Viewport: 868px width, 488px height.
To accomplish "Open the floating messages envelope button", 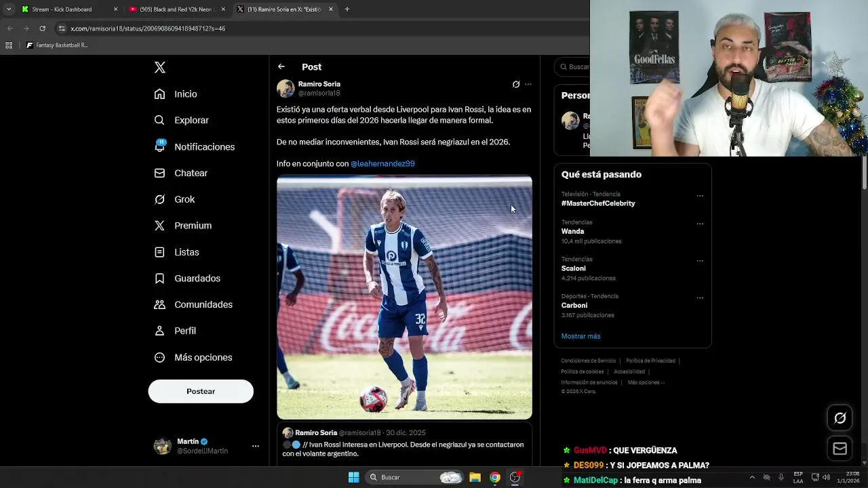I will tap(840, 448).
